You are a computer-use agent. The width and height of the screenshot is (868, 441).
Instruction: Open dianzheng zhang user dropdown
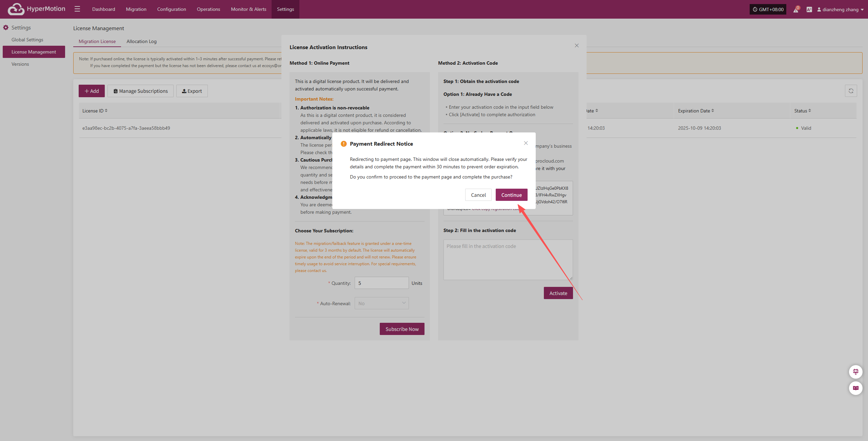coord(840,9)
